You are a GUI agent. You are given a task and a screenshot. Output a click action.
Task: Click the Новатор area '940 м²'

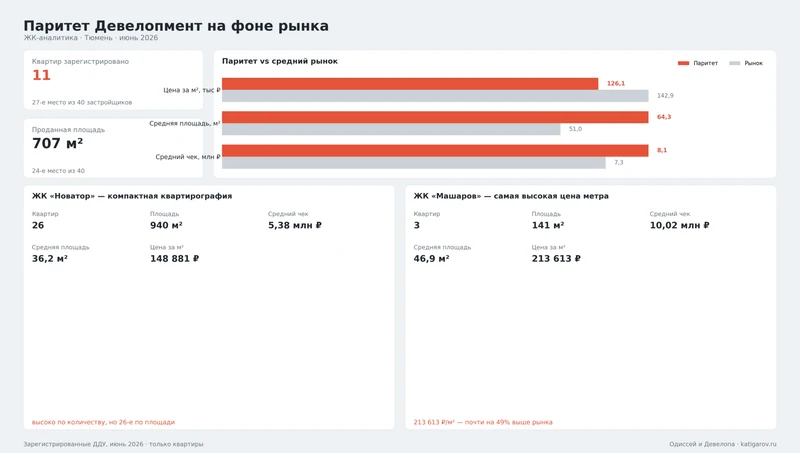(x=166, y=225)
